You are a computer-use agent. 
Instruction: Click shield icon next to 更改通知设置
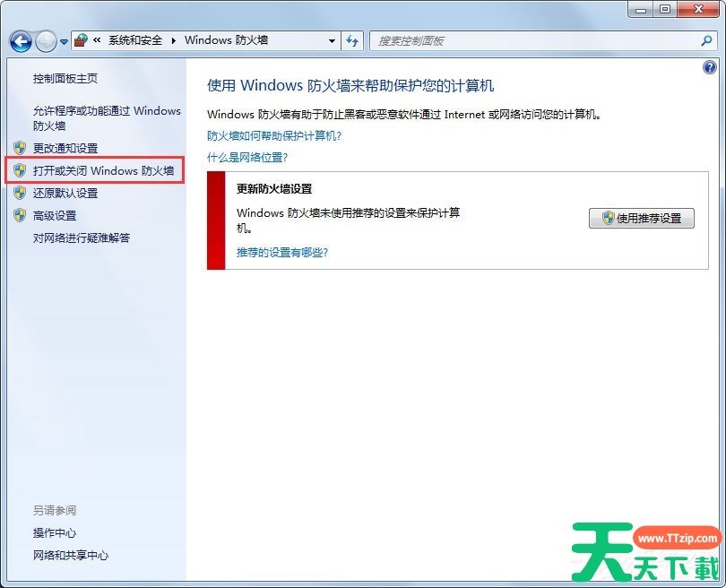(20, 148)
